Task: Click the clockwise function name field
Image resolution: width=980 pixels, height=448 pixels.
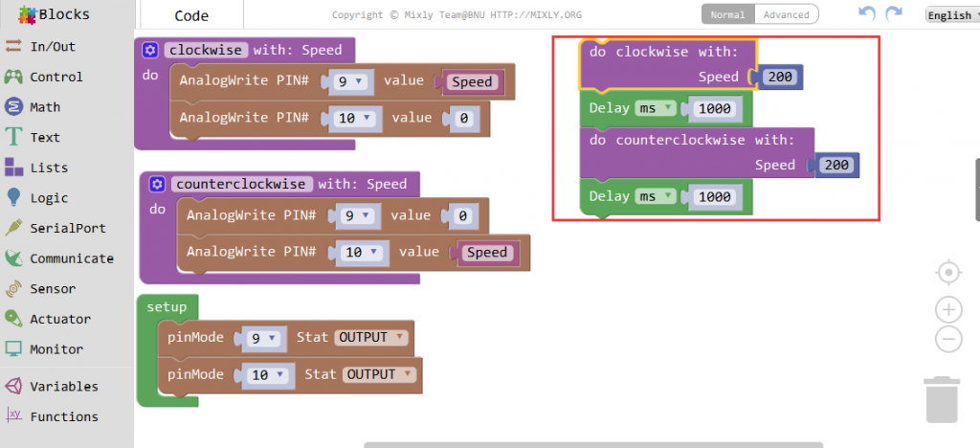Action: click(x=206, y=50)
